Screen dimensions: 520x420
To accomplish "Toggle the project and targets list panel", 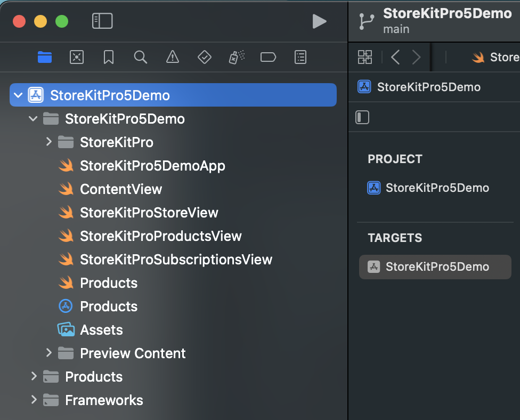I will pos(362,117).
